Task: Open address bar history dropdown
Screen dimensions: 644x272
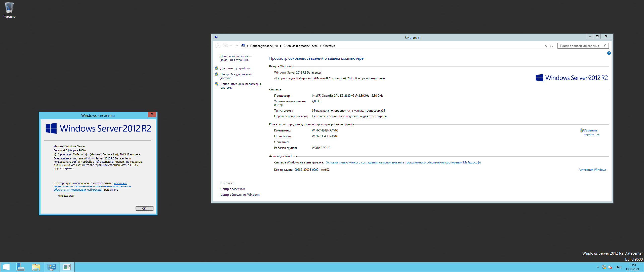Action: coord(546,46)
